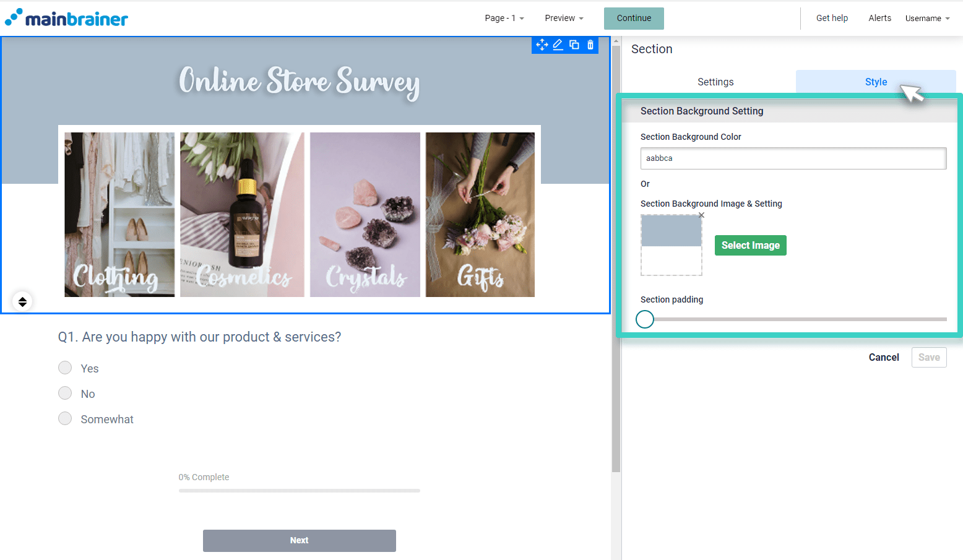This screenshot has width=963, height=560.
Task: Click the background image thumbnail preview
Action: tap(671, 245)
